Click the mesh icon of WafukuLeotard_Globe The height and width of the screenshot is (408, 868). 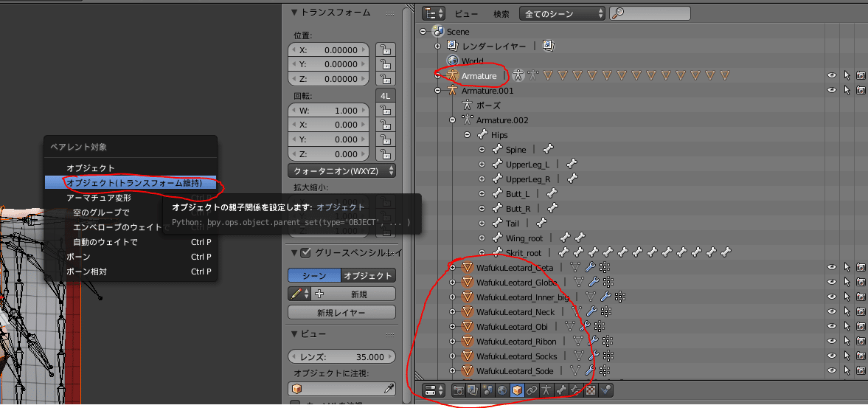pos(468,283)
